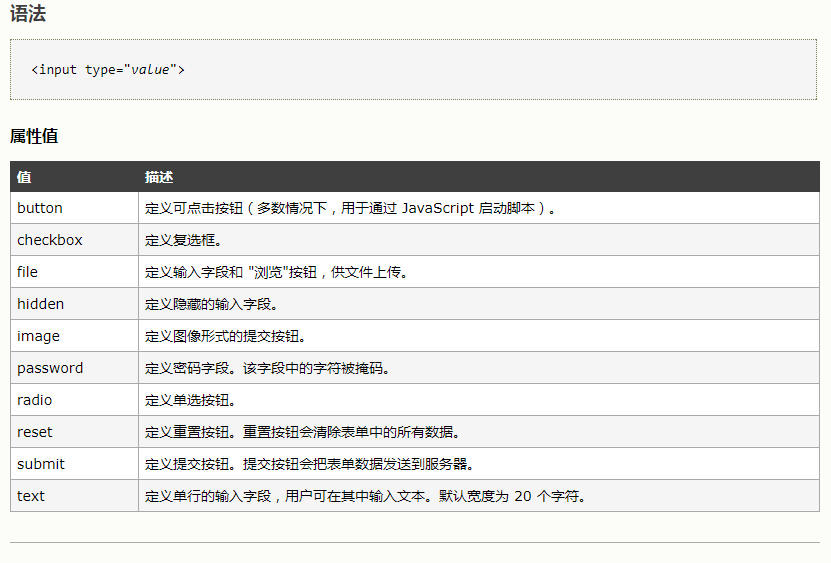Click description 定义输入字段和浏览按钮 for file

[276, 272]
